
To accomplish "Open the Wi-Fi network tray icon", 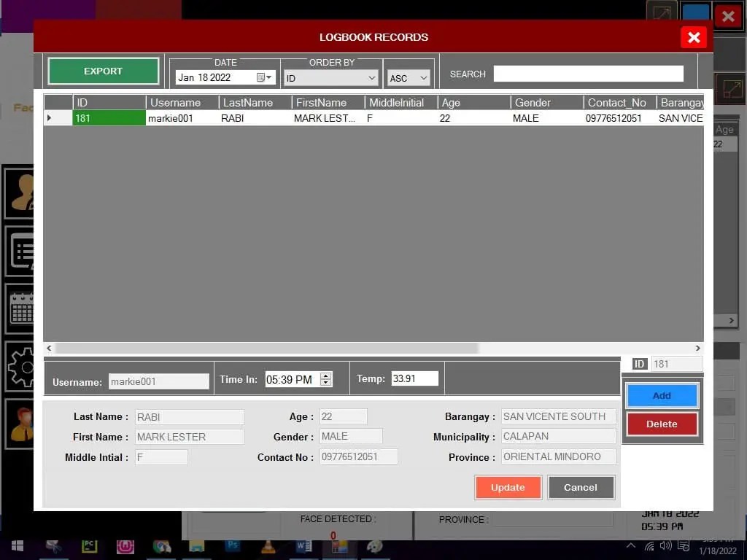I will point(649,545).
